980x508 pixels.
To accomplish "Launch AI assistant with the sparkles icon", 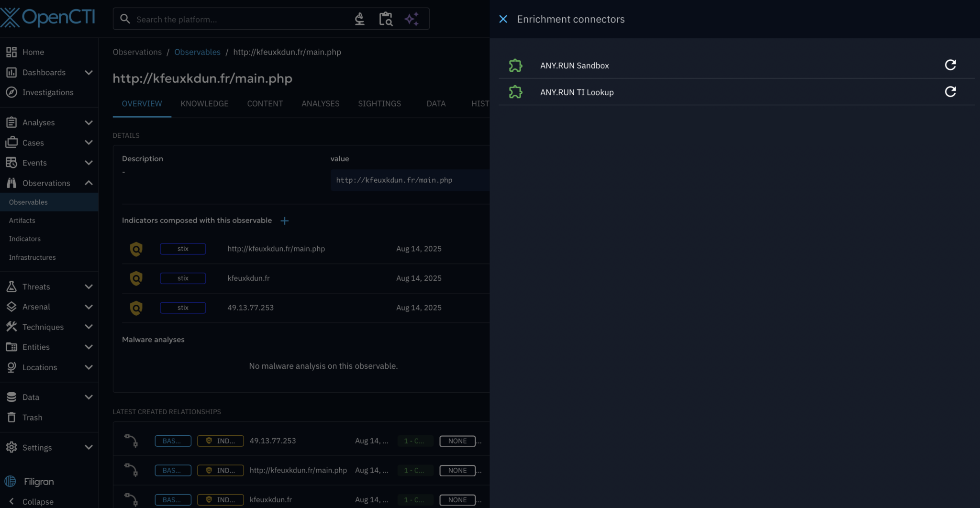I will click(x=412, y=19).
